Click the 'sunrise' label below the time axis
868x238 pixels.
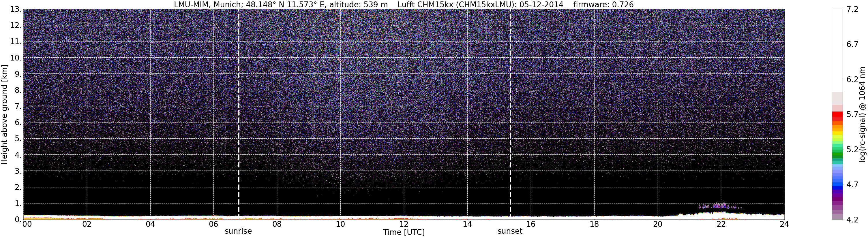238,231
